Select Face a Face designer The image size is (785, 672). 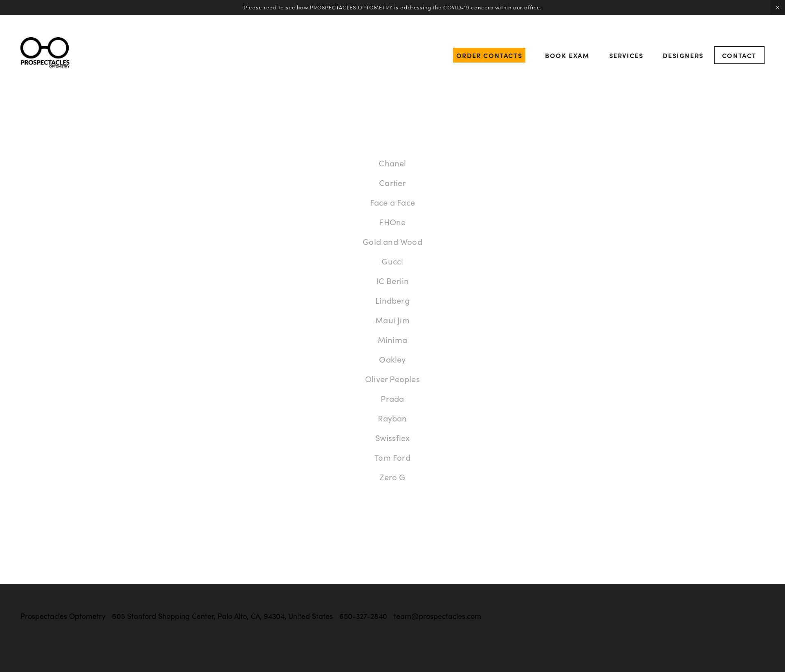tap(392, 203)
